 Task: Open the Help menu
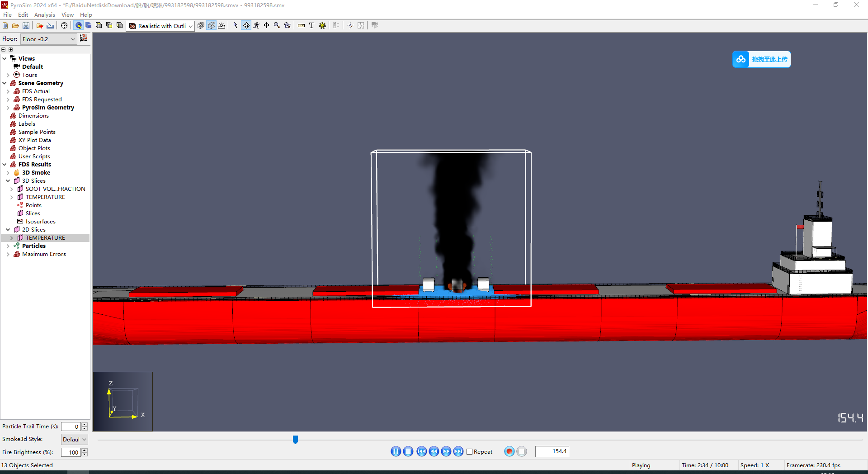click(x=86, y=14)
